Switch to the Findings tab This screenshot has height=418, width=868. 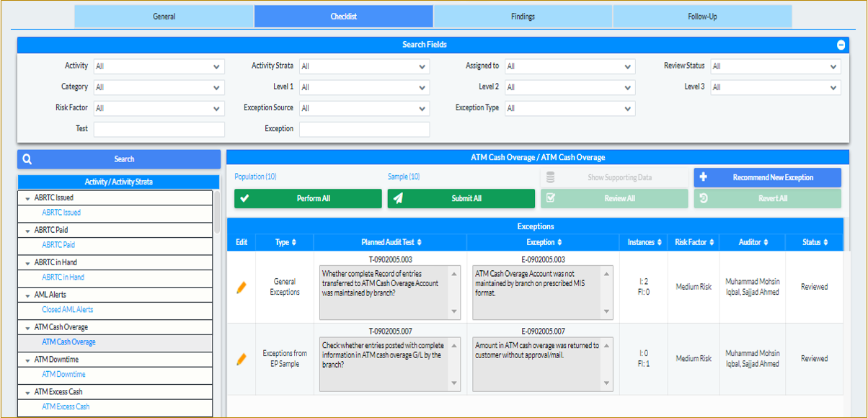[522, 15]
